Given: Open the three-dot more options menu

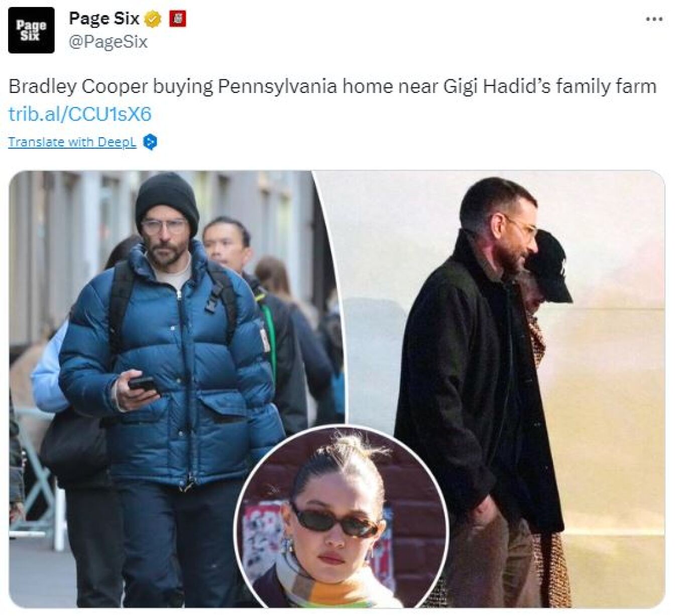Looking at the screenshot, I should point(654,19).
